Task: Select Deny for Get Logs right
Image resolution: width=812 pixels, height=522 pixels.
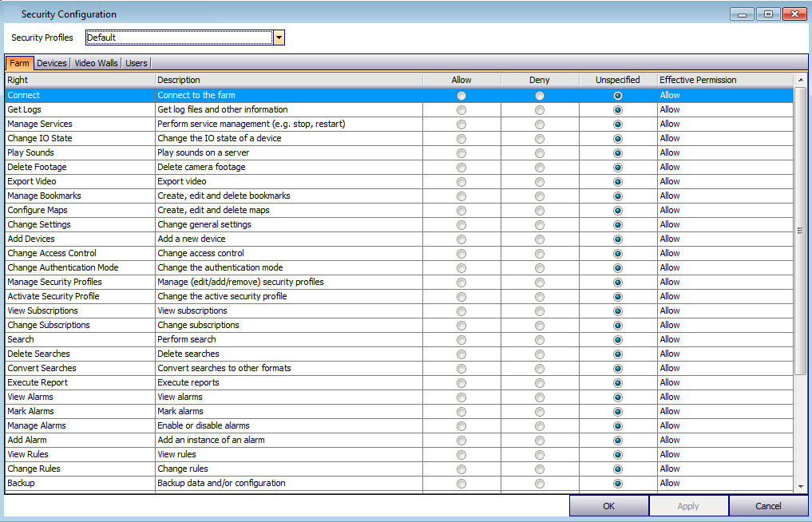Action: coord(540,110)
